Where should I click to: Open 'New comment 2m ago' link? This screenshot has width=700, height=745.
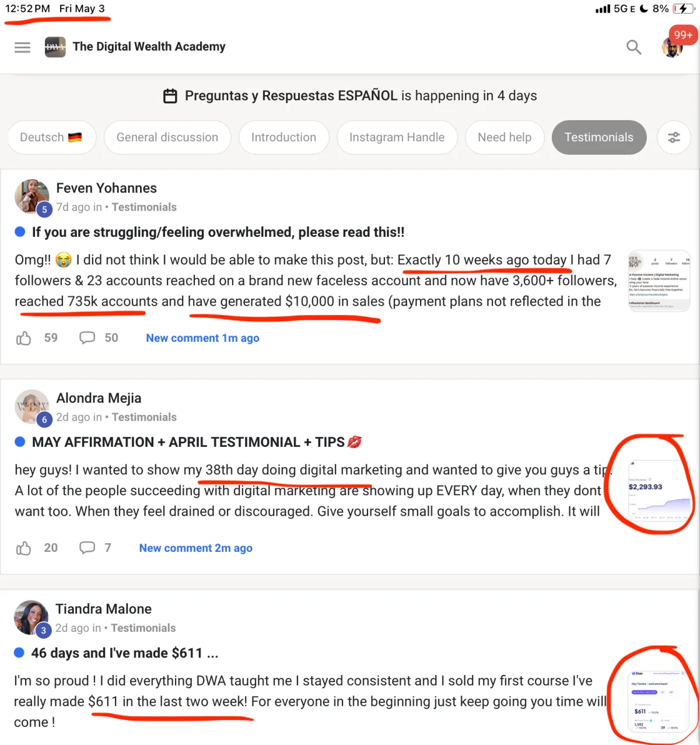[195, 548]
